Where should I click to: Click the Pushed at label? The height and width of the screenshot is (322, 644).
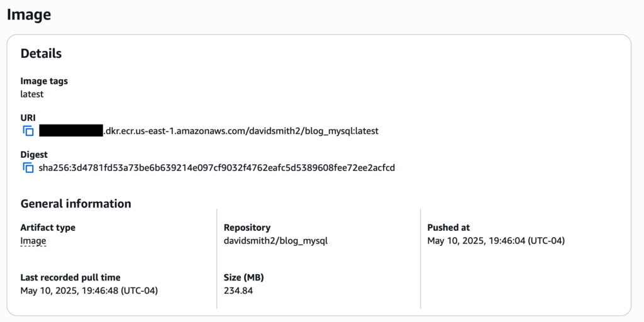tap(448, 228)
